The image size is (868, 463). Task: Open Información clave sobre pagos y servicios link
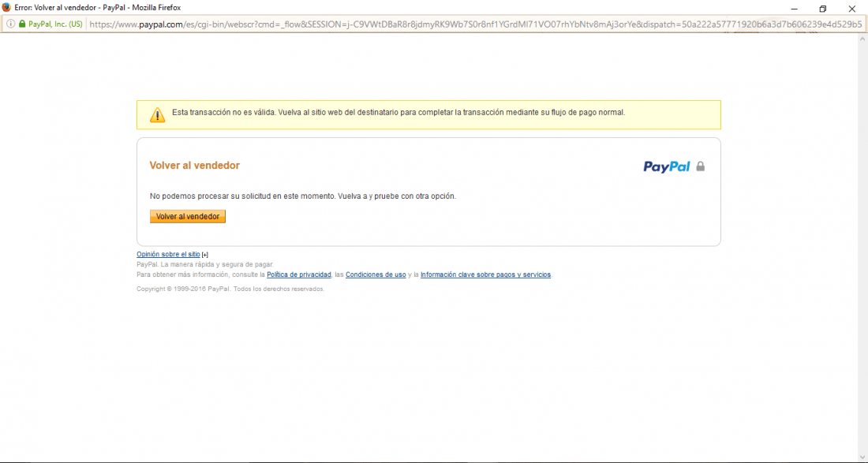[x=485, y=274]
